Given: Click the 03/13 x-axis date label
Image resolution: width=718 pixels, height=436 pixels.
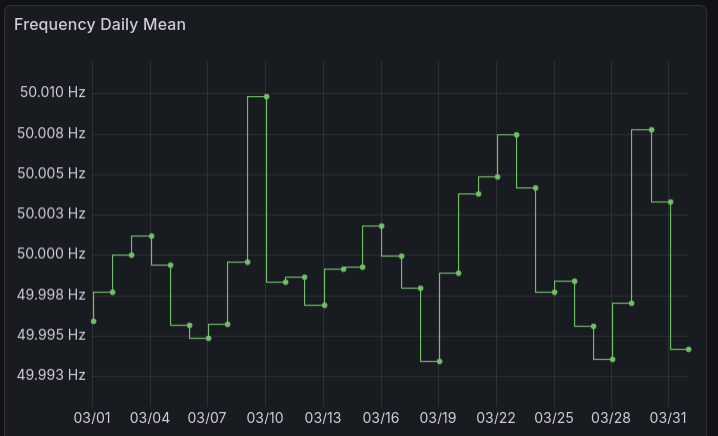Looking at the screenshot, I should tap(323, 416).
